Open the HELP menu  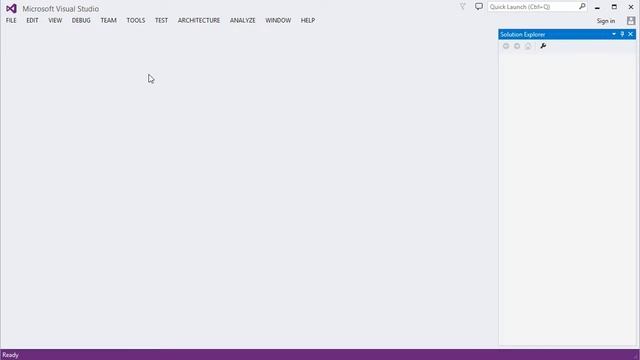tap(308, 20)
